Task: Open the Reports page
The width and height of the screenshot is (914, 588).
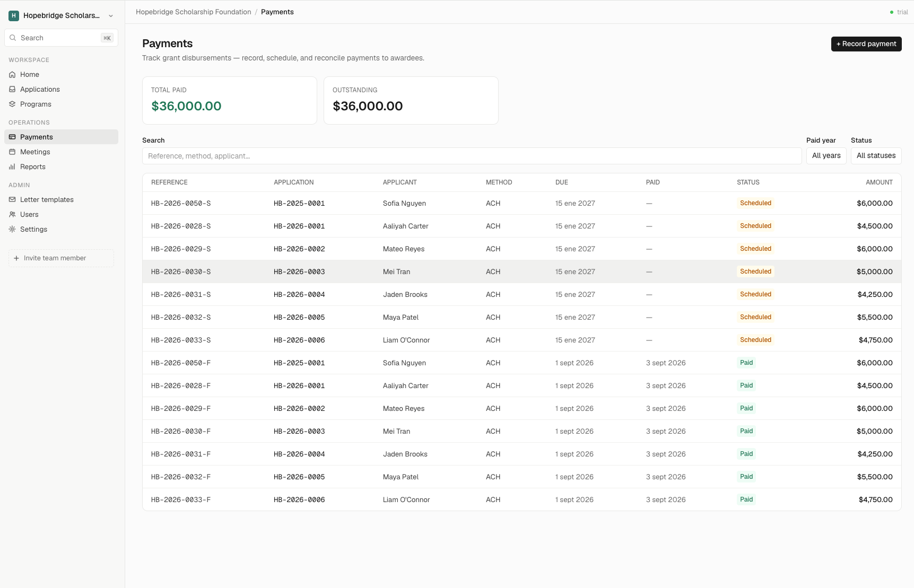Action: pyautogui.click(x=61, y=167)
